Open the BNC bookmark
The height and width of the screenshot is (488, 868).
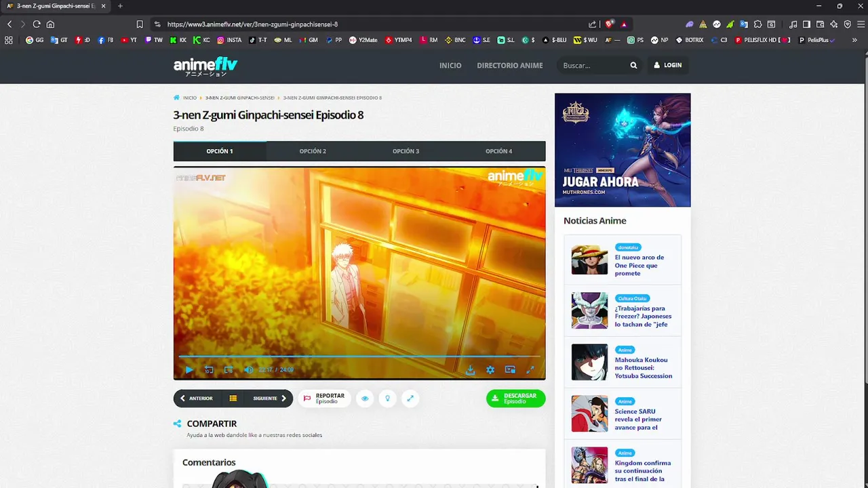coord(455,40)
